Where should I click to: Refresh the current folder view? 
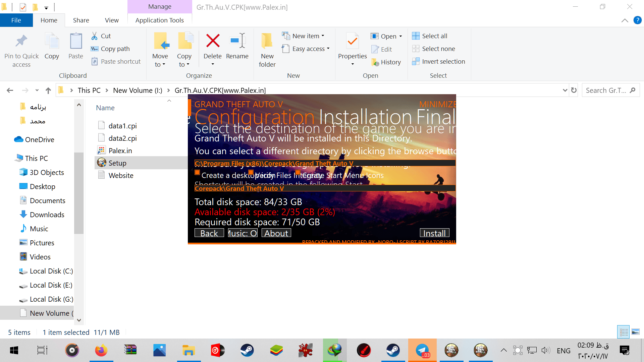(574, 90)
